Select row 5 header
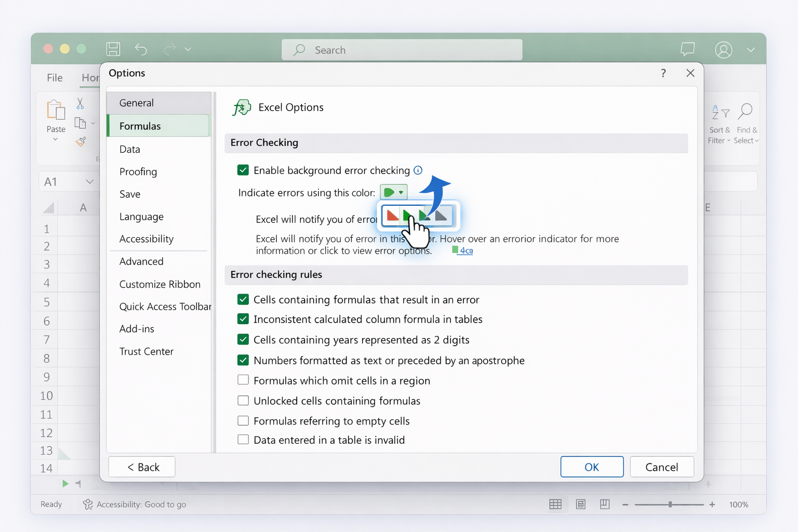This screenshot has height=532, width=798. 47,302
